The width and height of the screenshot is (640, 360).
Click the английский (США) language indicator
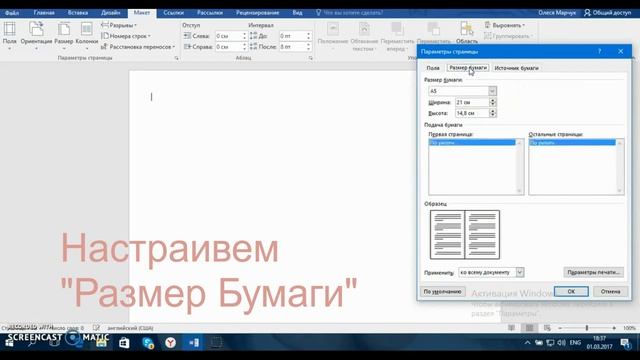click(130, 328)
